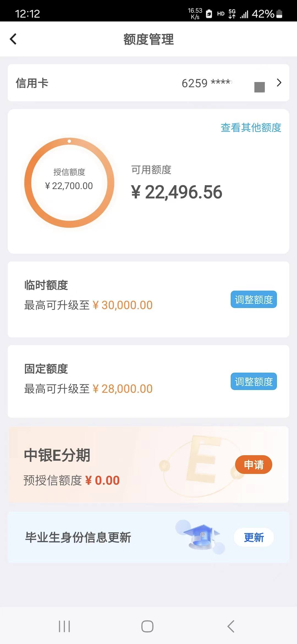
Task: Open the 信用卡 card number row
Action: click(x=148, y=83)
